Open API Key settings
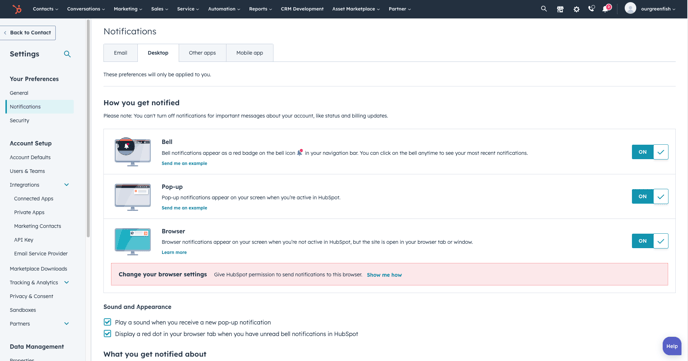Viewport: 688px width, 361px height. 23,240
